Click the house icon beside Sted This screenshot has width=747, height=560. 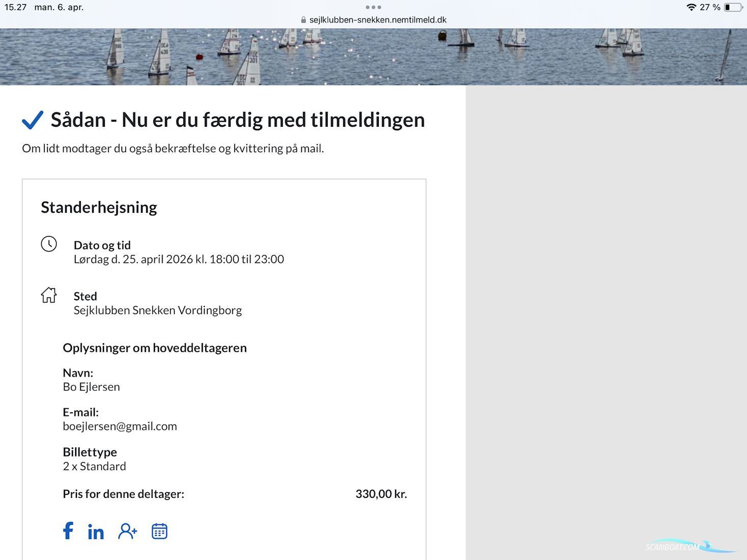coord(49,295)
